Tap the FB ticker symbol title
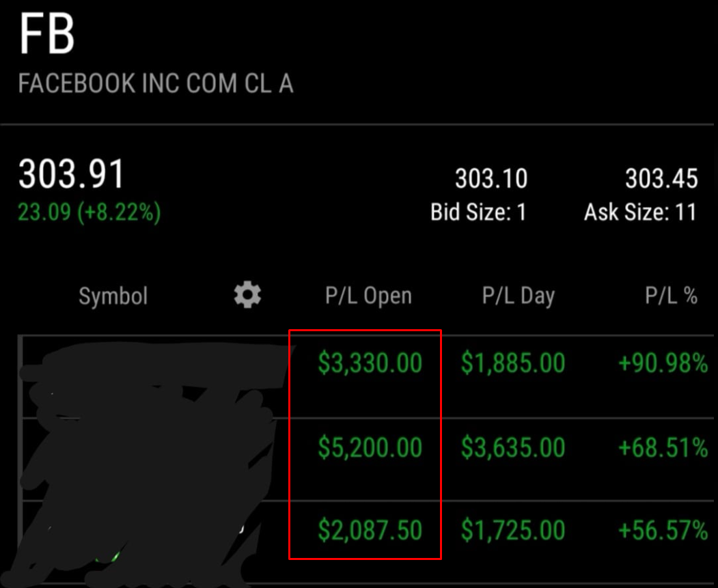Image resolution: width=718 pixels, height=588 pixels. pyautogui.click(x=46, y=35)
